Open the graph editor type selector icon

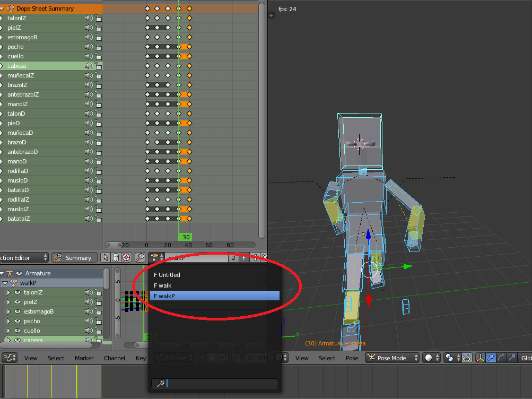(10, 358)
